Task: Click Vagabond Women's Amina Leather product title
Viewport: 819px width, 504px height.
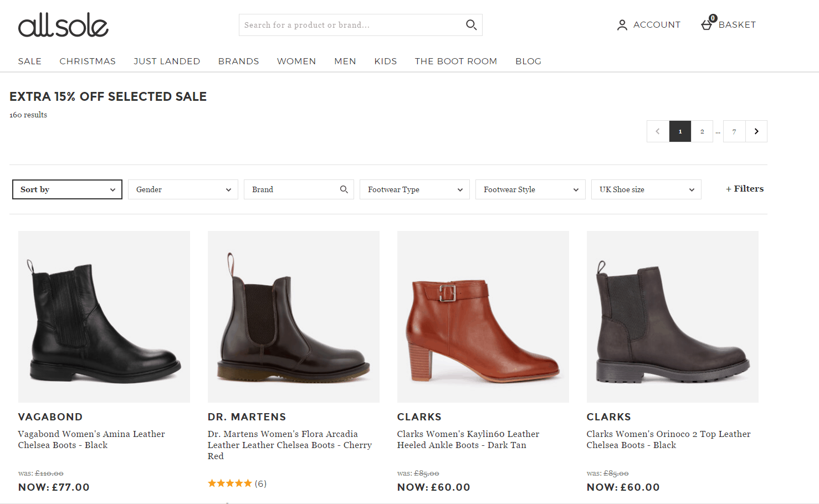Action: click(91, 440)
